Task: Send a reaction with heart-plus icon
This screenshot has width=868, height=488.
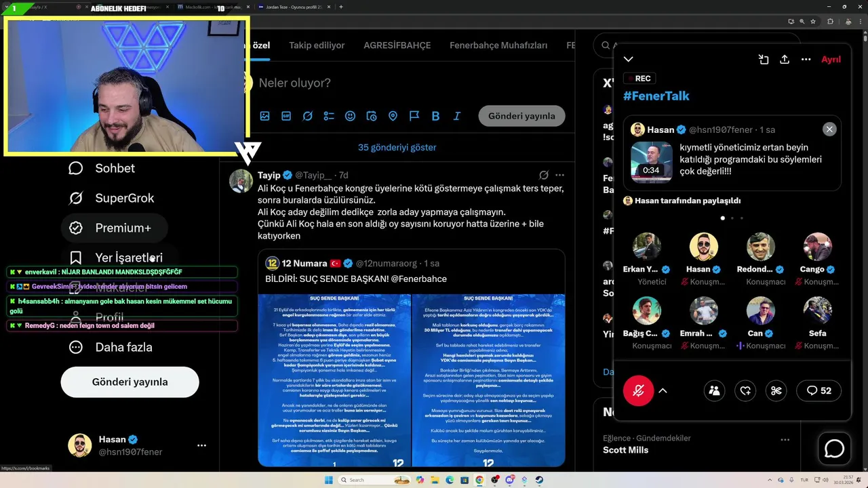Action: [745, 390]
